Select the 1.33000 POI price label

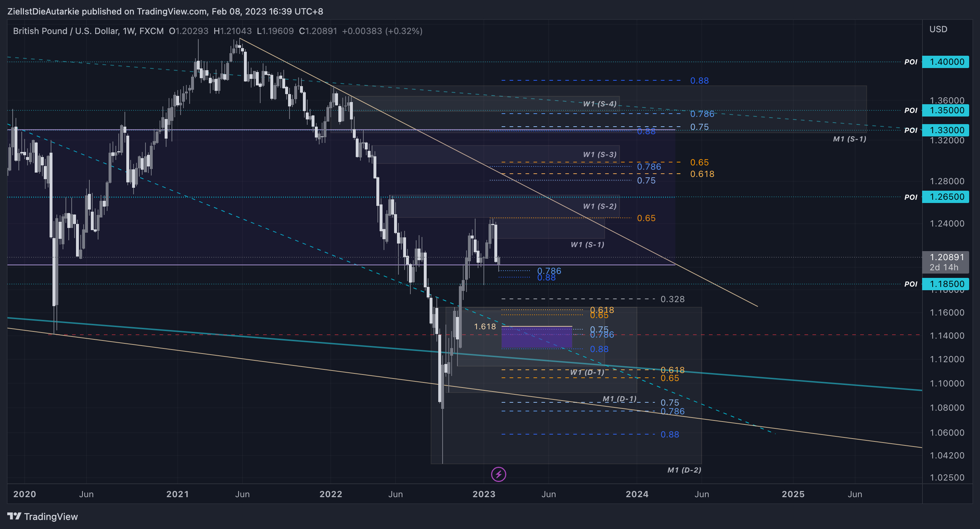945,130
